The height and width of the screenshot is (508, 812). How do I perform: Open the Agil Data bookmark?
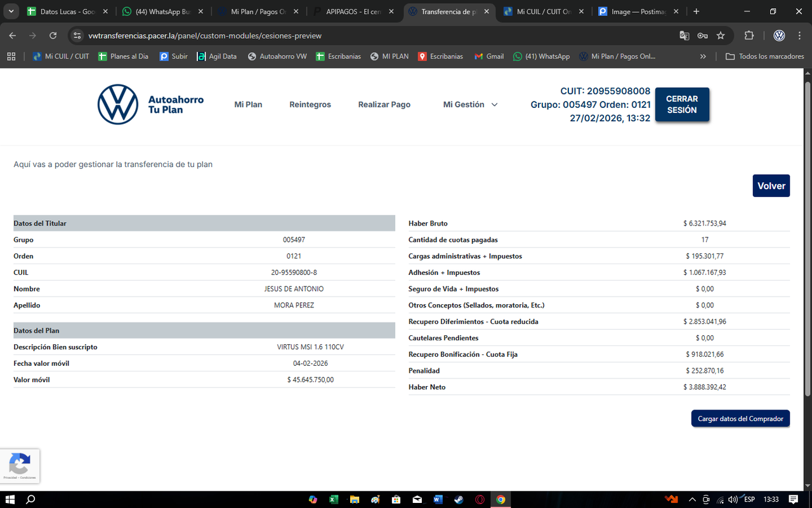pyautogui.click(x=217, y=56)
